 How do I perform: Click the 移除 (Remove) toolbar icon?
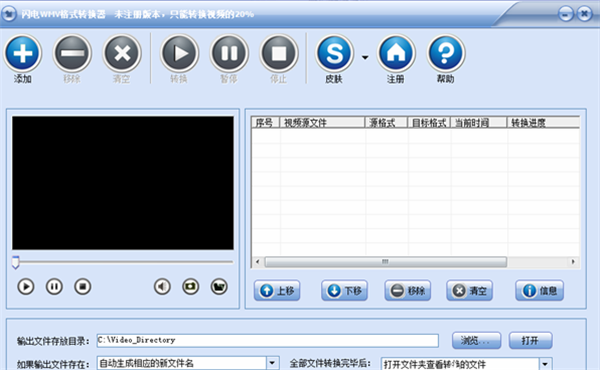72,53
